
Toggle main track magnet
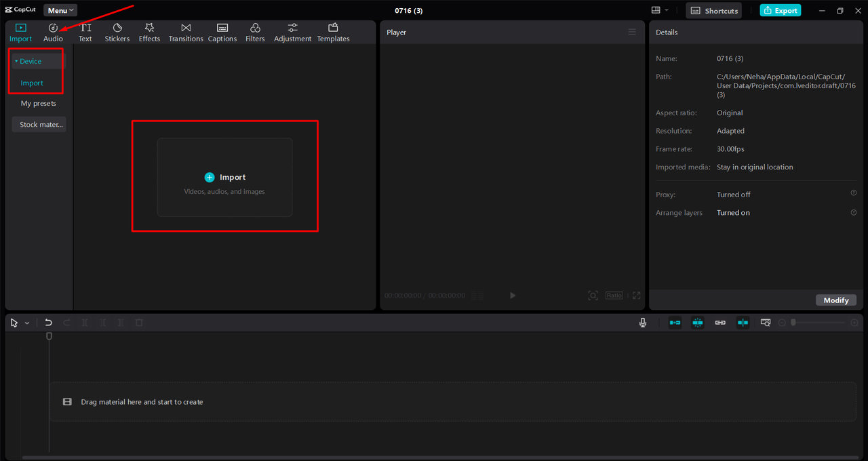[x=675, y=323]
